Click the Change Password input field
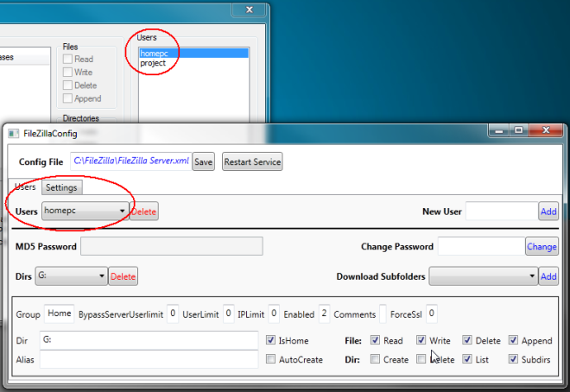The image size is (570, 392). coord(481,246)
